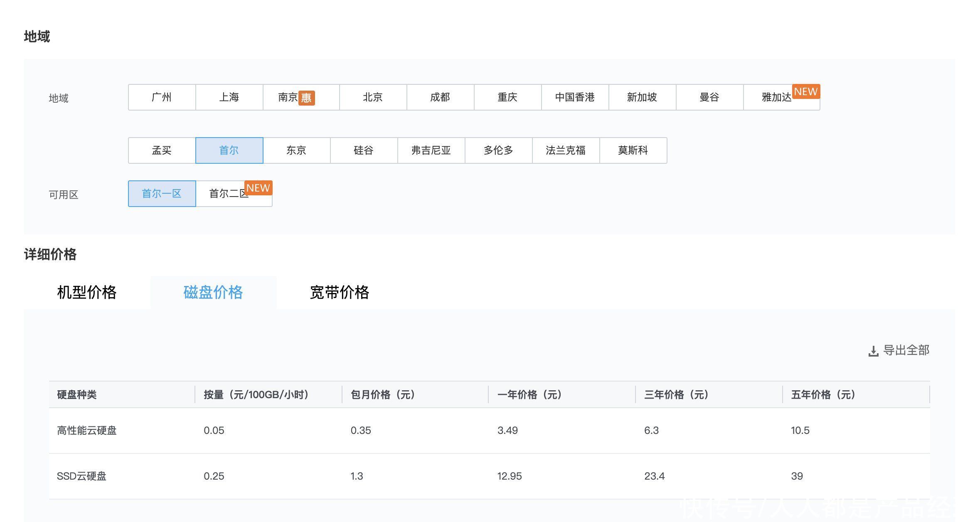Click the 3.49 one-year price cell
This screenshot has height=522, width=980.
point(507,431)
